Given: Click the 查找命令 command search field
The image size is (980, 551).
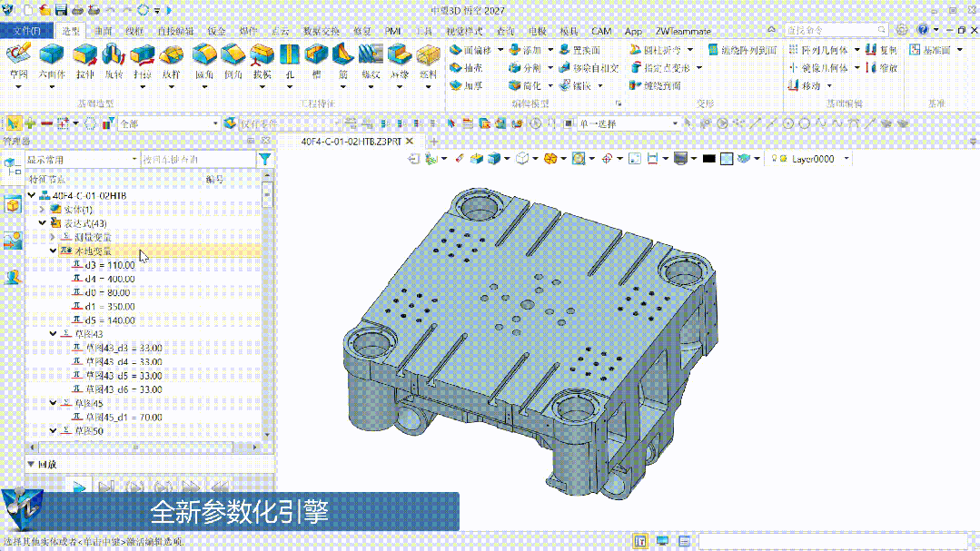Looking at the screenshot, I should (836, 30).
